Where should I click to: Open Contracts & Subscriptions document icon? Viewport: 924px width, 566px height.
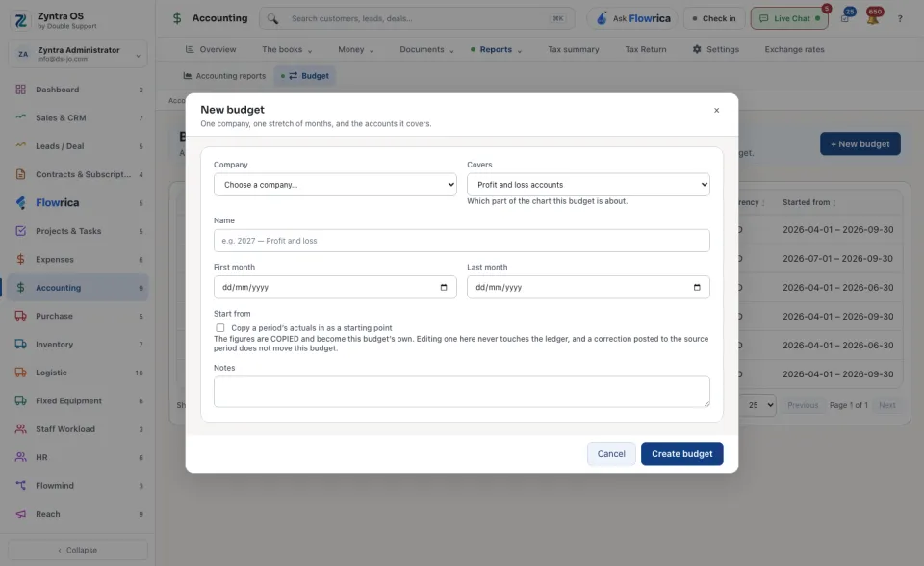pyautogui.click(x=20, y=174)
